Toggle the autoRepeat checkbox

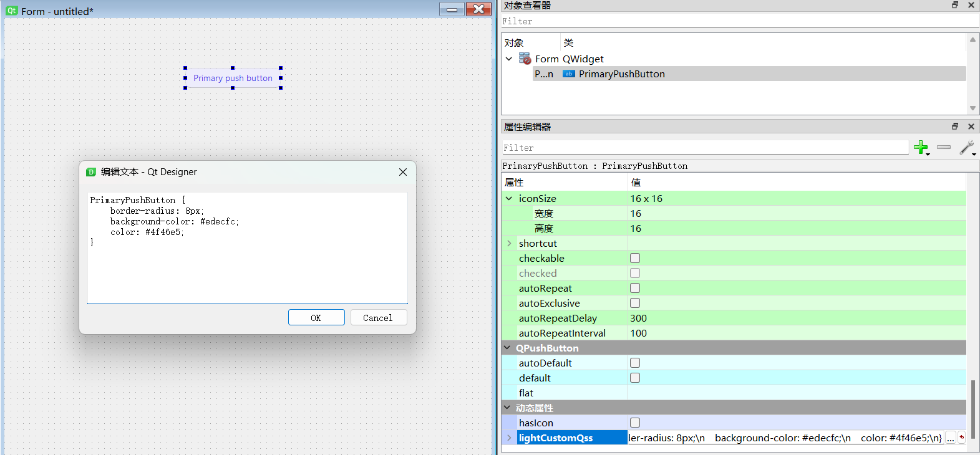635,288
